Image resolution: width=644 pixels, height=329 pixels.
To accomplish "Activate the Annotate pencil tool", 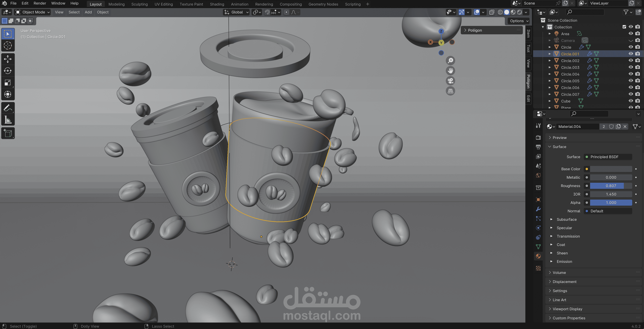I will (x=8, y=108).
